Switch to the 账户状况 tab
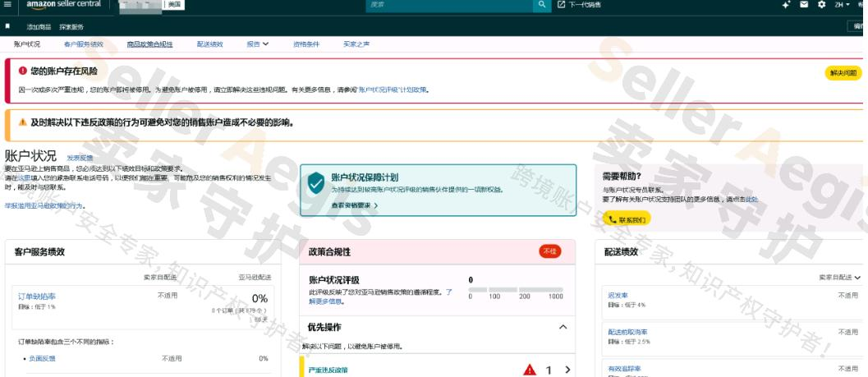868x377 pixels. pos(27,44)
